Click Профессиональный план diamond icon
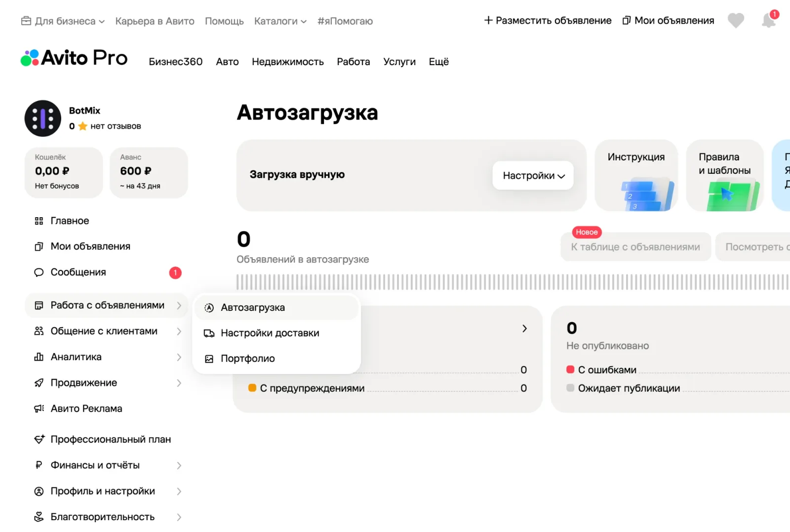Viewport: 790px width, 532px height. click(x=39, y=439)
